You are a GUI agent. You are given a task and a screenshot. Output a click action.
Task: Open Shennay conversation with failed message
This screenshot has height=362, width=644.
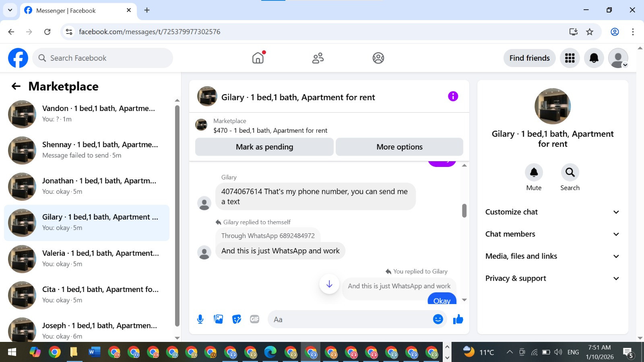87,150
